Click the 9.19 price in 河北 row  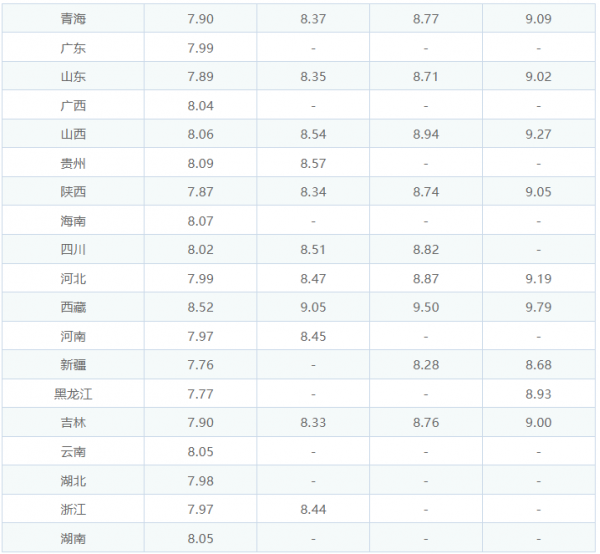[538, 279]
